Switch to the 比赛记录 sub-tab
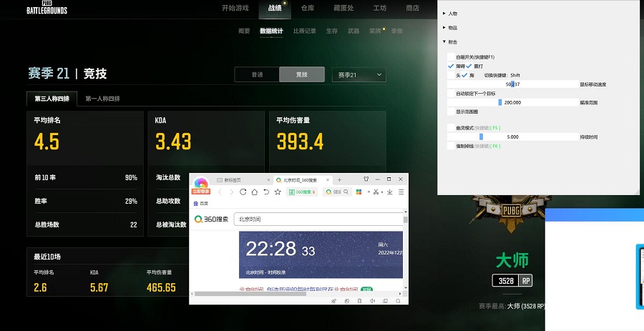This screenshot has height=331, width=644. [x=305, y=31]
